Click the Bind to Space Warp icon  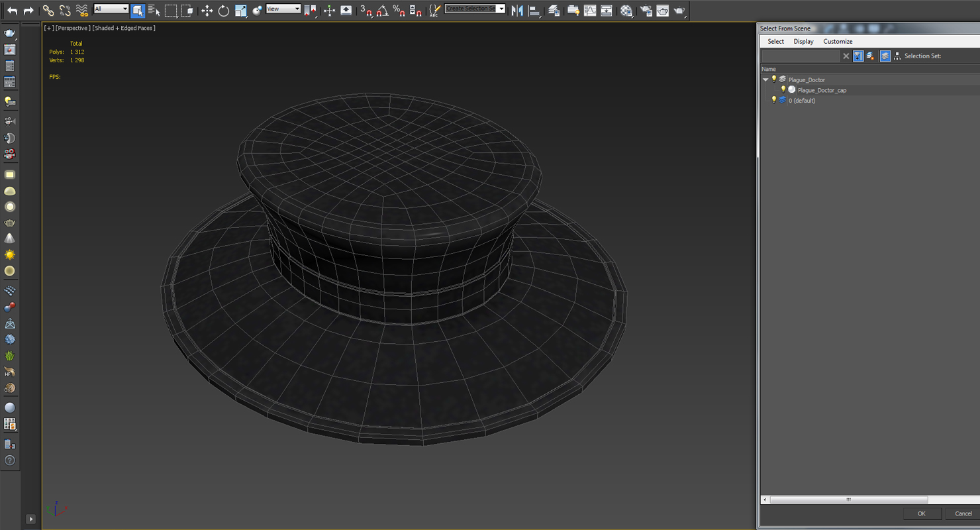pos(81,11)
